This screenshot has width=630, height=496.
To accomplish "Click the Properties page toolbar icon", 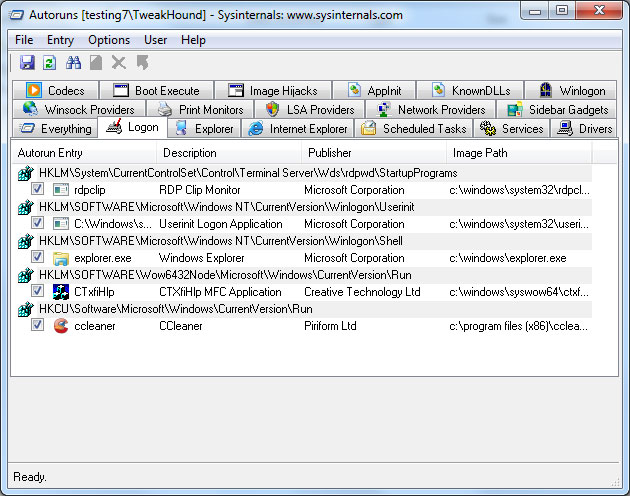I will [96, 63].
